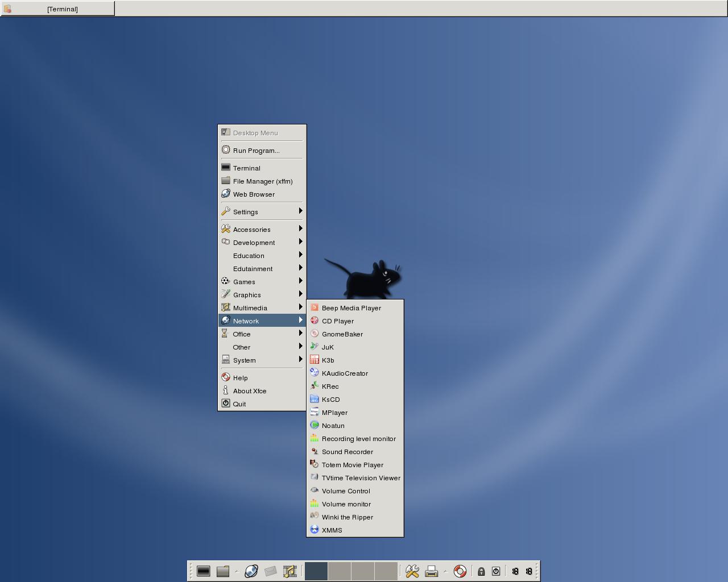Switch to the third workspace in the pager
Screen dimensions: 728x582
coord(363,571)
